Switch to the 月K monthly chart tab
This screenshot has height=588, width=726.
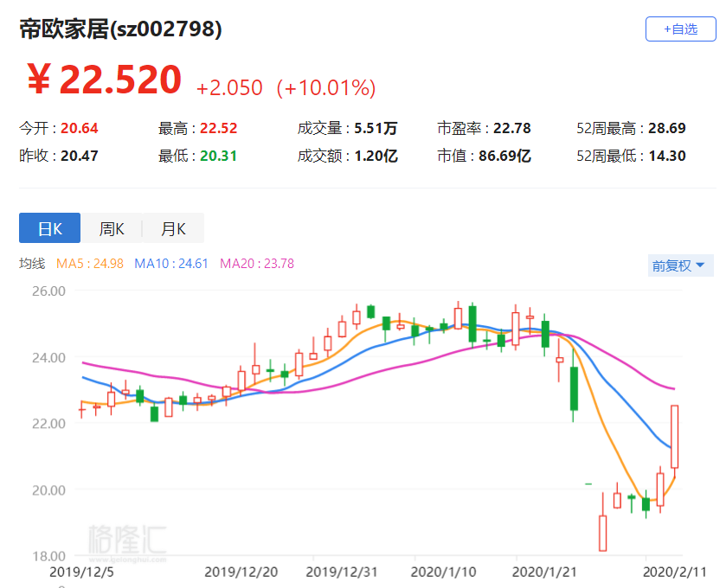pyautogui.click(x=173, y=228)
